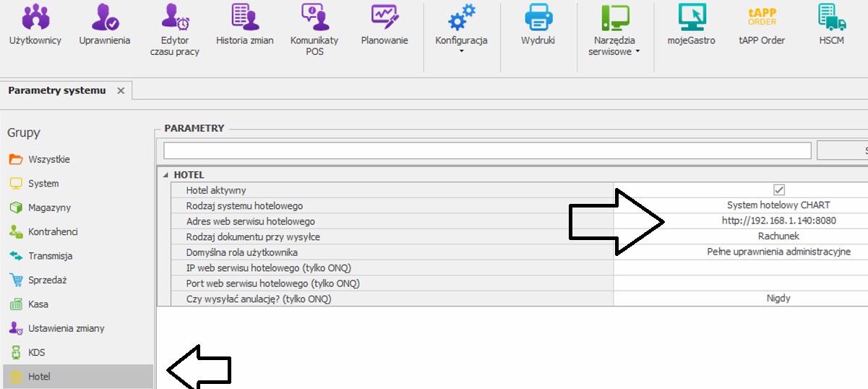Expand the Konfiguracja dropdown
This screenshot has height=389, width=868.
(x=461, y=51)
